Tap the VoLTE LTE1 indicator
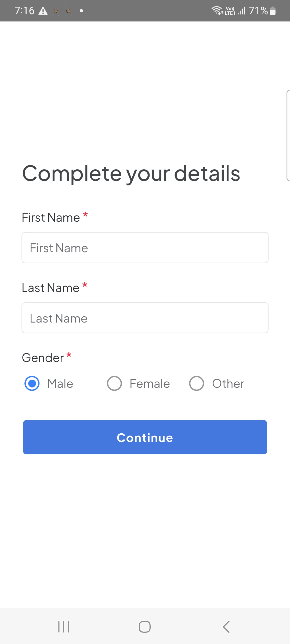This screenshot has width=290, height=644. [230, 11]
